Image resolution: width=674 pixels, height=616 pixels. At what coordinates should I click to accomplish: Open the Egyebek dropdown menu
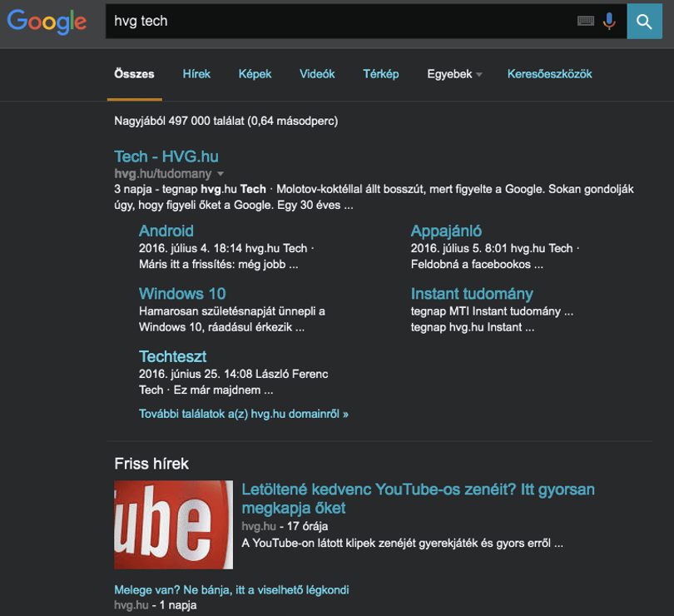coord(454,74)
